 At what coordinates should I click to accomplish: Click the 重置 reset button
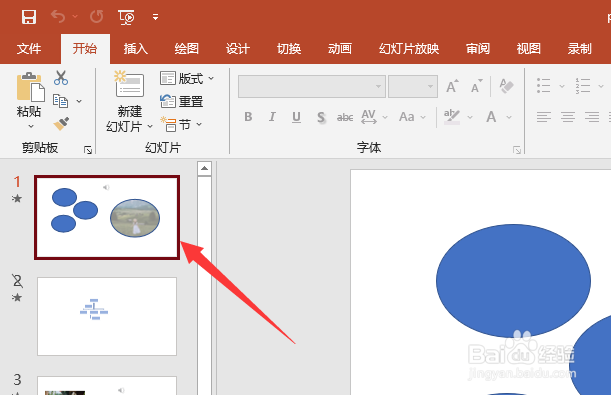(182, 101)
